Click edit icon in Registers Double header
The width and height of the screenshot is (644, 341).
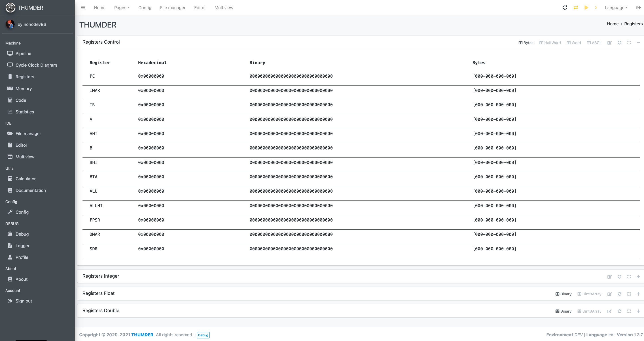click(x=610, y=311)
